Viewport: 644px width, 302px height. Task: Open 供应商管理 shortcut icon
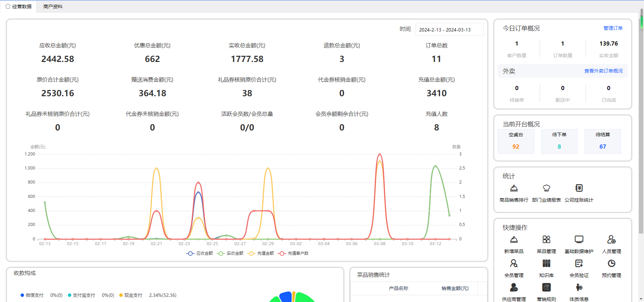coord(514,287)
